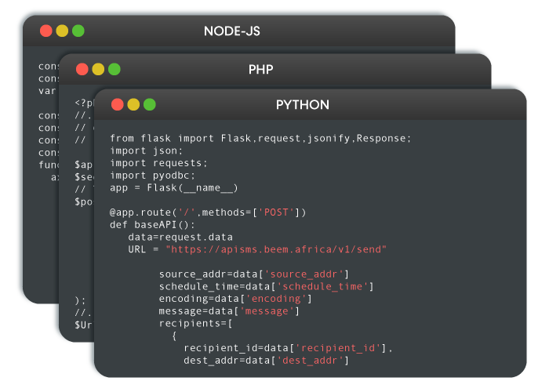The height and width of the screenshot is (392, 549).
Task: Click the 'app = Flask(__name__)' line
Action: 174,188
